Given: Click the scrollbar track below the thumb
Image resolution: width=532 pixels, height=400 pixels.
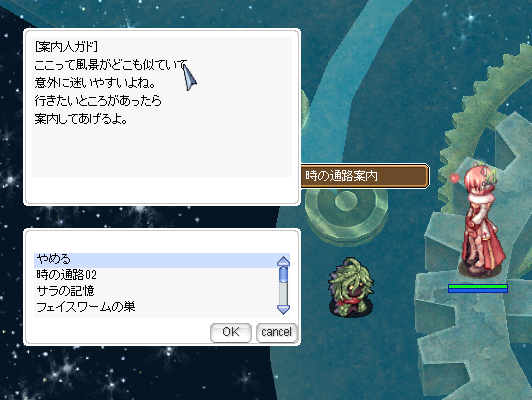Looking at the screenshot, I should tap(283, 293).
